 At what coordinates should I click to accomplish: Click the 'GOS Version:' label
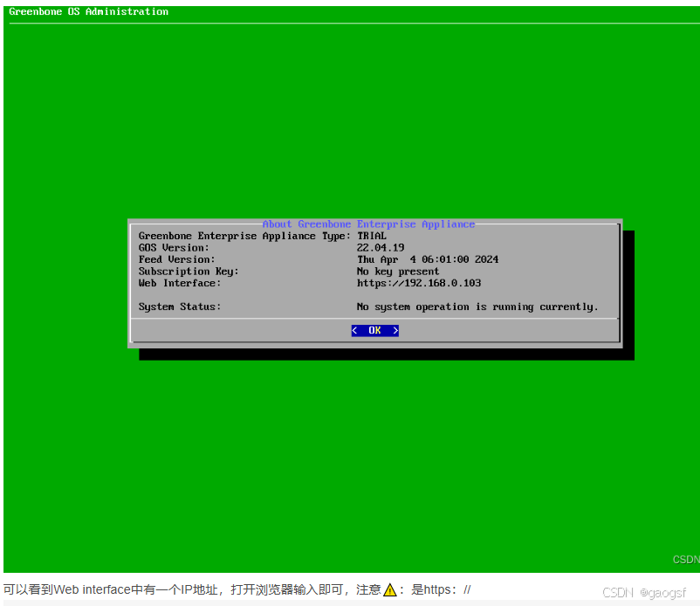174,248
